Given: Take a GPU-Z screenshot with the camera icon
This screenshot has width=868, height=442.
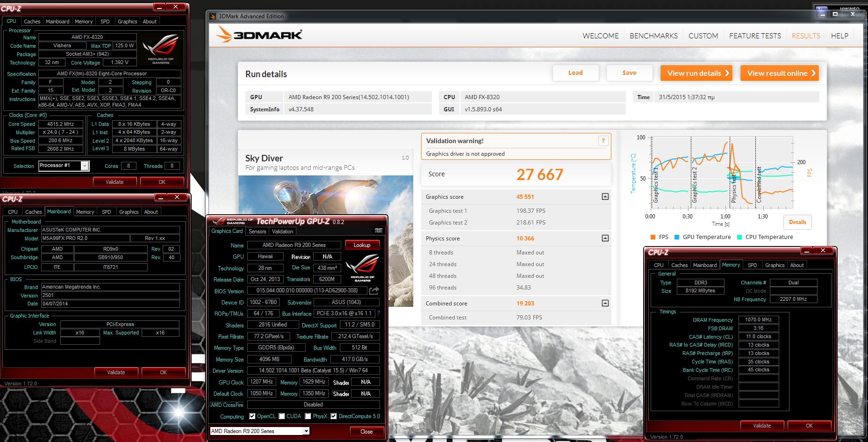Looking at the screenshot, I should [x=379, y=231].
